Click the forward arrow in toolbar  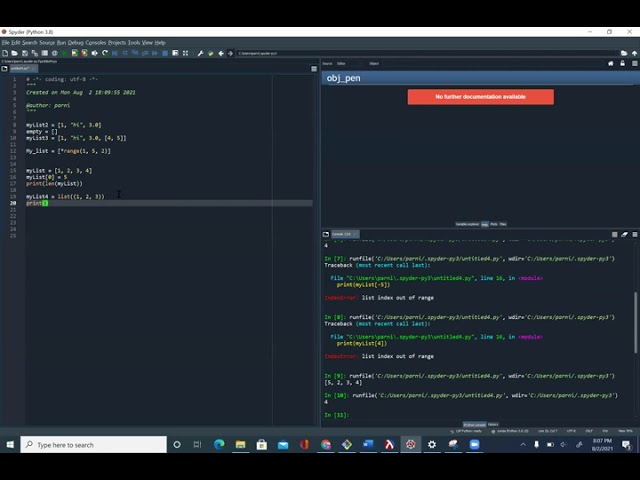(231, 53)
